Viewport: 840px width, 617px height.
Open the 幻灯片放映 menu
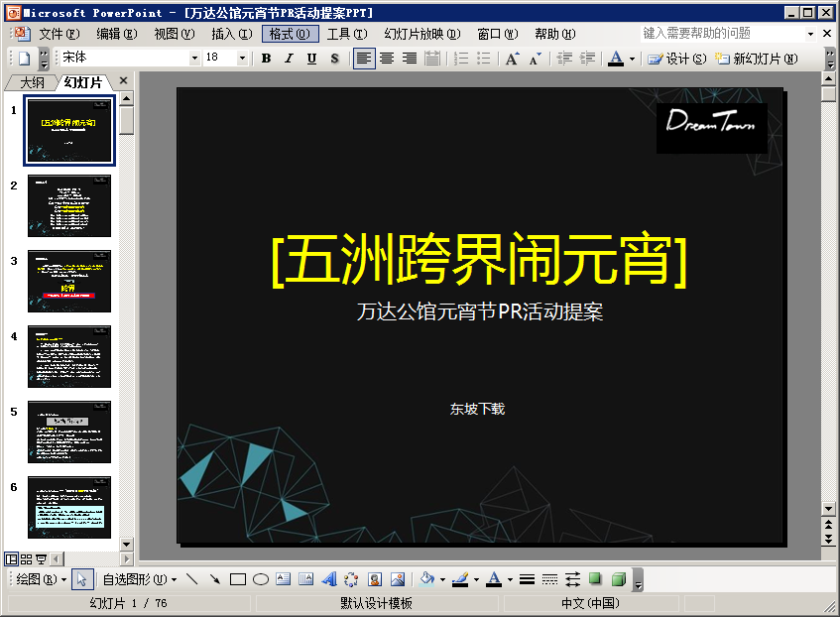click(x=422, y=34)
